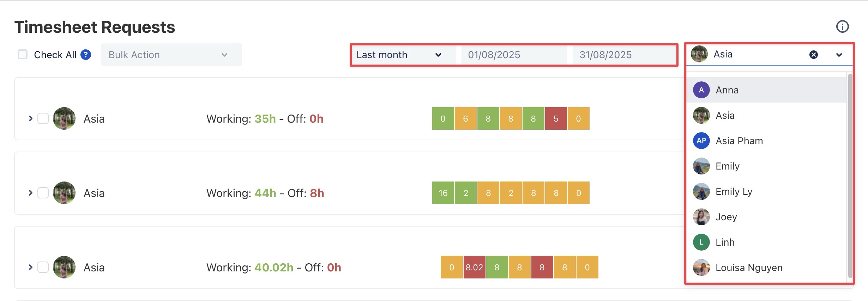
Task: Select the 35h working row checkbox
Action: pyautogui.click(x=43, y=118)
